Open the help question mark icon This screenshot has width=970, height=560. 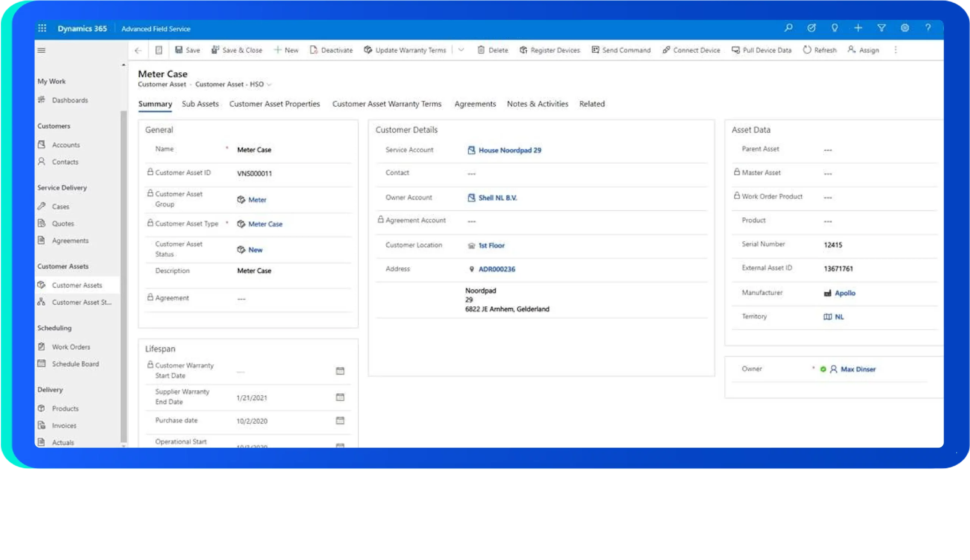928,28
